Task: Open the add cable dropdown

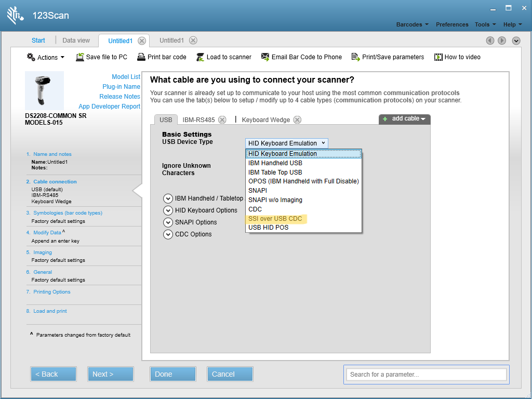Action: click(405, 119)
